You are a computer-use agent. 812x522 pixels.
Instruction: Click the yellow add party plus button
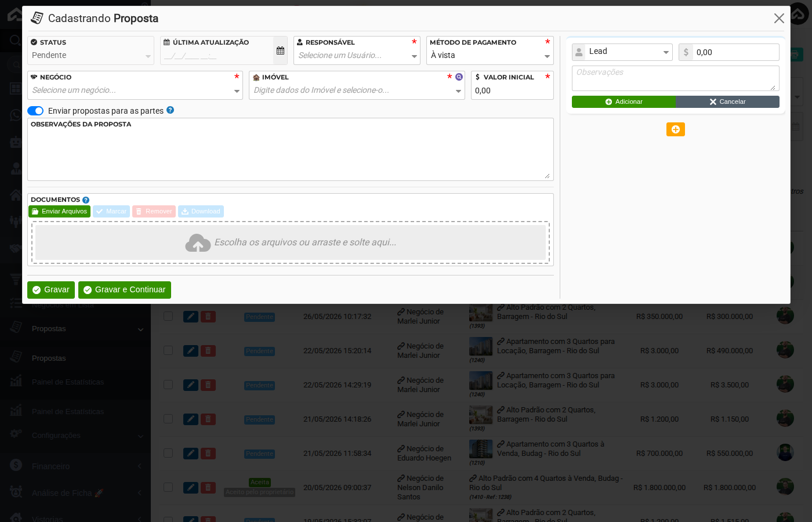pyautogui.click(x=675, y=129)
